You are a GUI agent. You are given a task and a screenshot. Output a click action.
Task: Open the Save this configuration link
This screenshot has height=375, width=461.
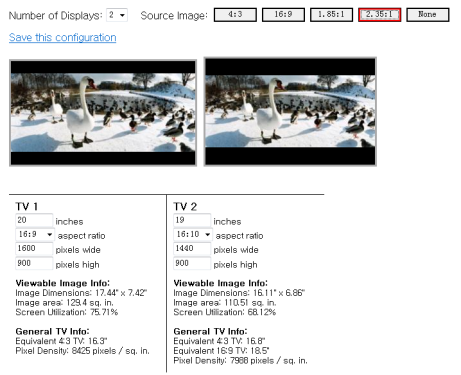63,37
